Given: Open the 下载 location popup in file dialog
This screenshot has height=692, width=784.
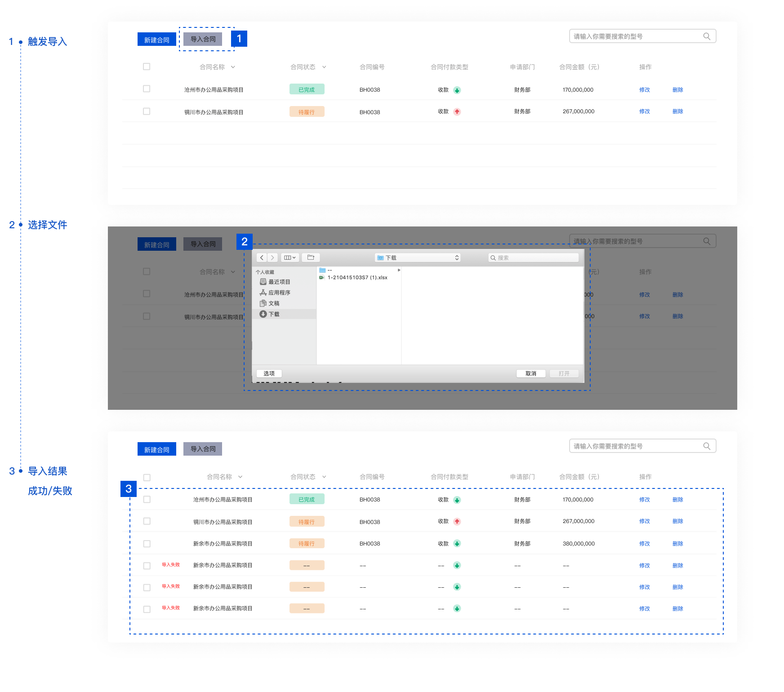Looking at the screenshot, I should pyautogui.click(x=418, y=257).
